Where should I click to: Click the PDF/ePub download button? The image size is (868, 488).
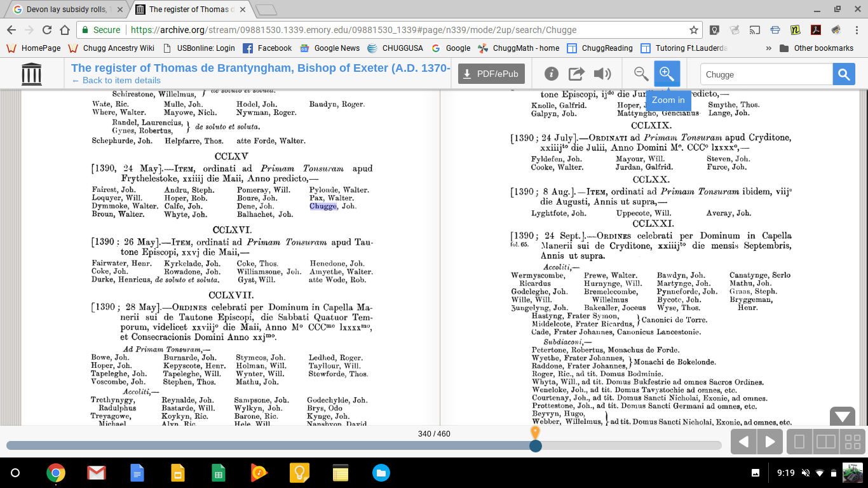(x=491, y=74)
